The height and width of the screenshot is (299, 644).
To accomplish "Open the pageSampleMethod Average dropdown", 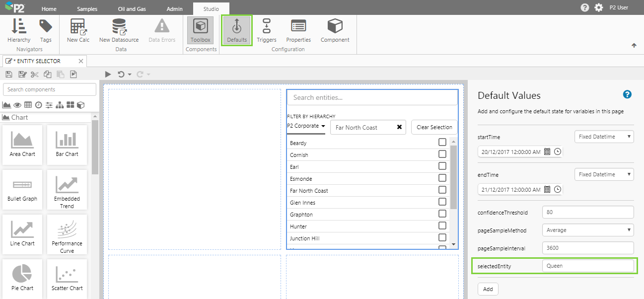I will tap(588, 230).
